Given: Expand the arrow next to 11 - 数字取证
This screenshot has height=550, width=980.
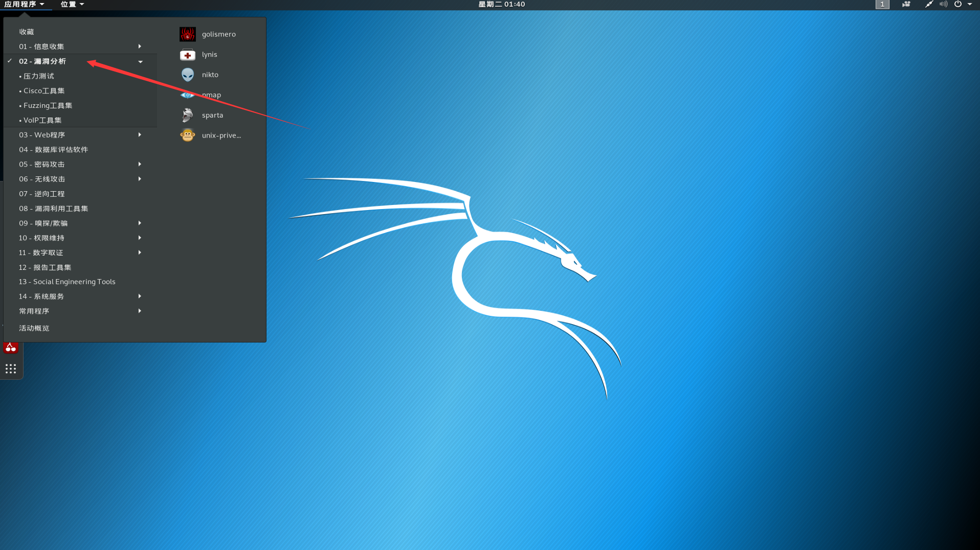Looking at the screenshot, I should (140, 253).
